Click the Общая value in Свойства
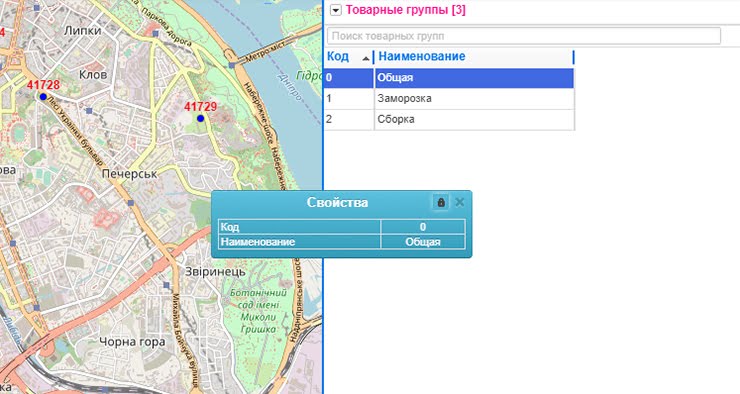 point(423,242)
